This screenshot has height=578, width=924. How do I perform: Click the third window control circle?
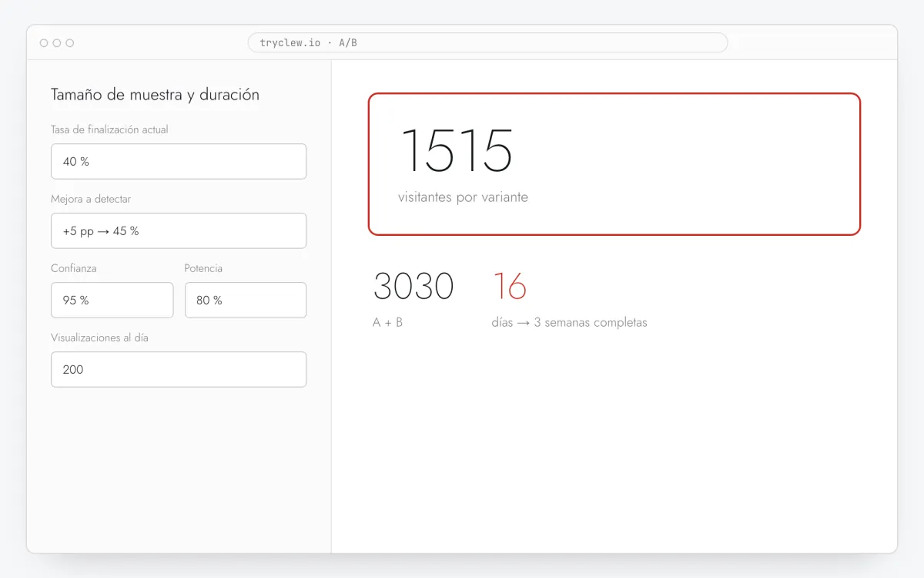point(70,43)
